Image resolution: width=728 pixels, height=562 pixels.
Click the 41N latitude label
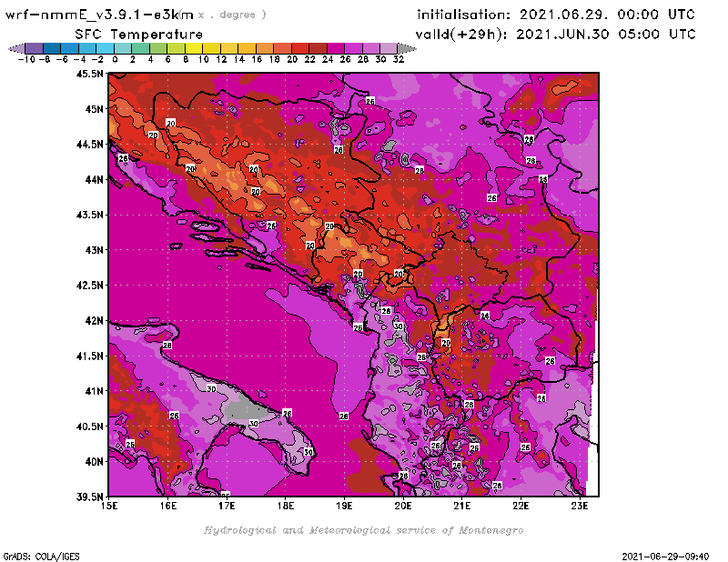pos(95,391)
